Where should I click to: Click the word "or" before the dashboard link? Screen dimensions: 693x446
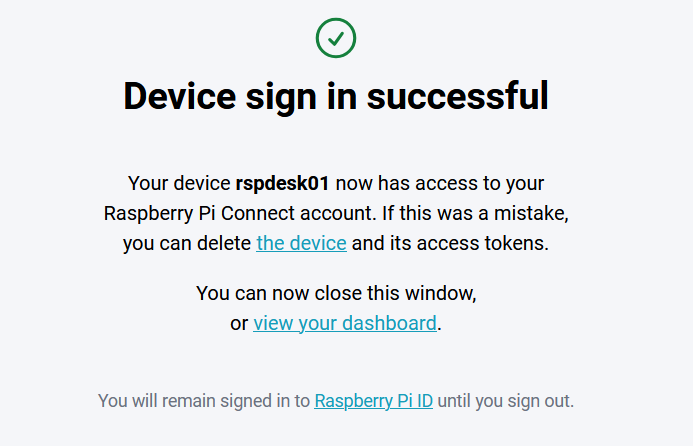239,323
